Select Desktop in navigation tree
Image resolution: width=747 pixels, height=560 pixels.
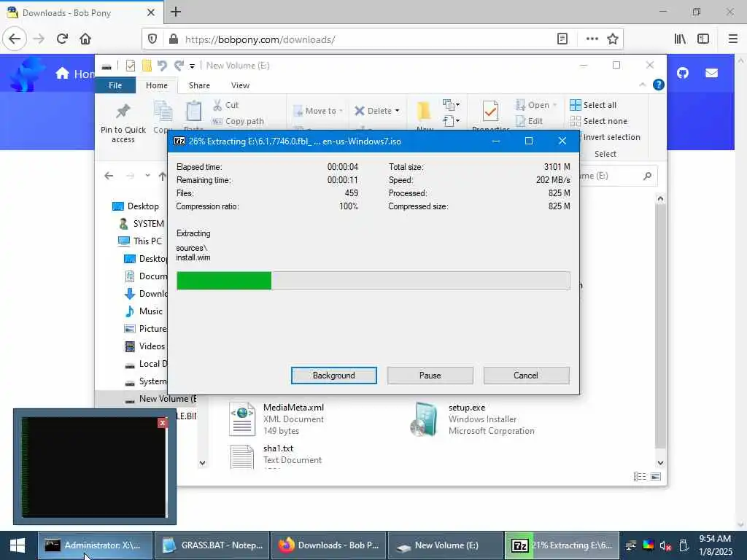tap(135, 206)
